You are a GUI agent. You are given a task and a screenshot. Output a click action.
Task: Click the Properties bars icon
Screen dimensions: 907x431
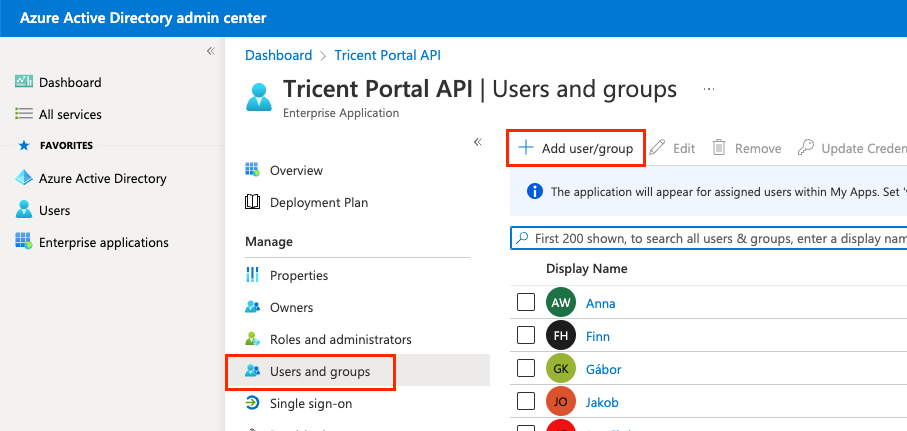point(252,275)
